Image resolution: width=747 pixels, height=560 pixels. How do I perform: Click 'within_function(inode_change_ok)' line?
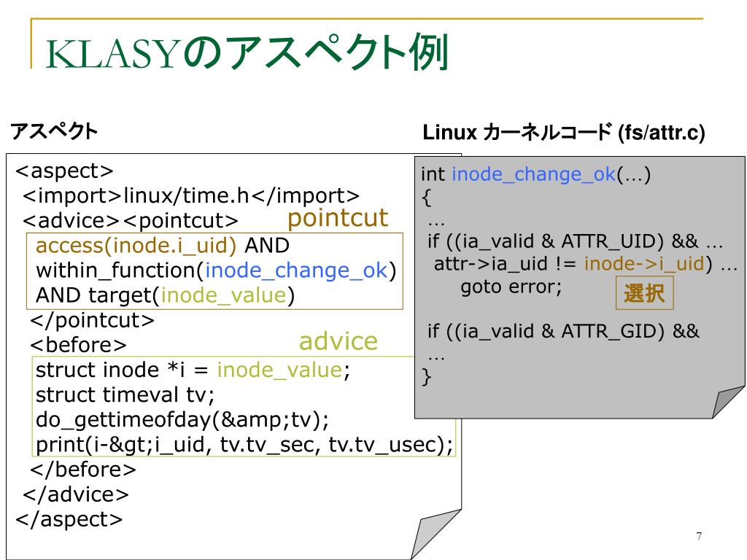pos(216,271)
